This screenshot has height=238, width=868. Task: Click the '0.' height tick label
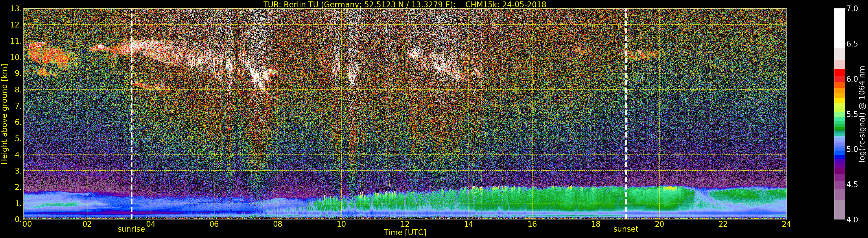18,220
